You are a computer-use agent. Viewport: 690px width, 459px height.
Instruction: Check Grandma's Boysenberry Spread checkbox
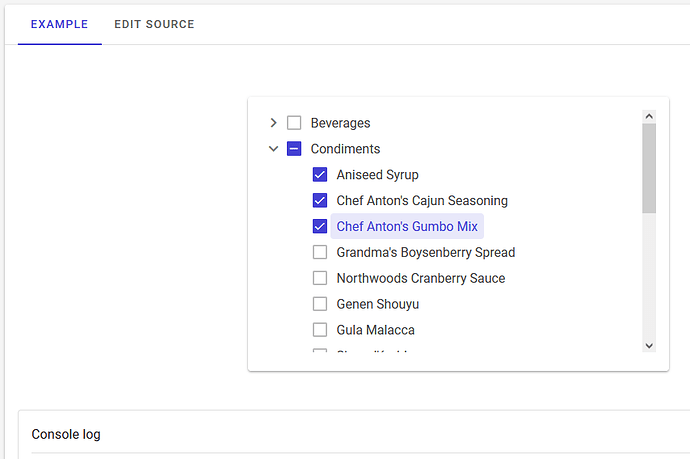click(320, 252)
